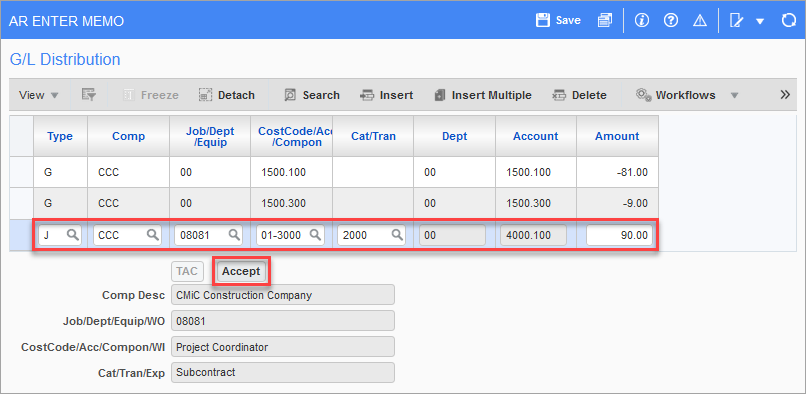Sort by the Account column header
This screenshot has height=394, width=806.
(x=535, y=136)
